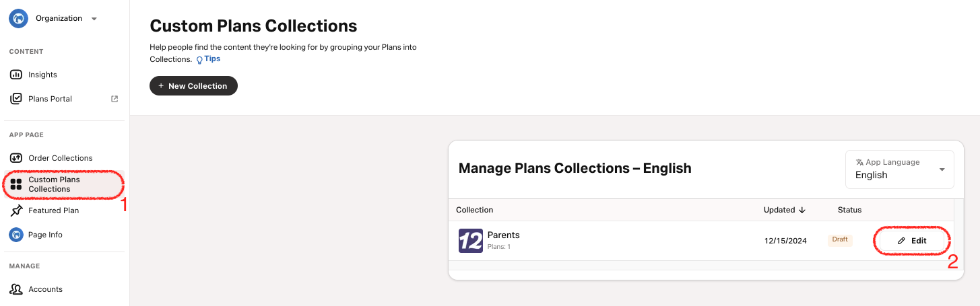Click the Custom Plans Collections grid icon
Screen dimensions: 980x306
[16, 184]
